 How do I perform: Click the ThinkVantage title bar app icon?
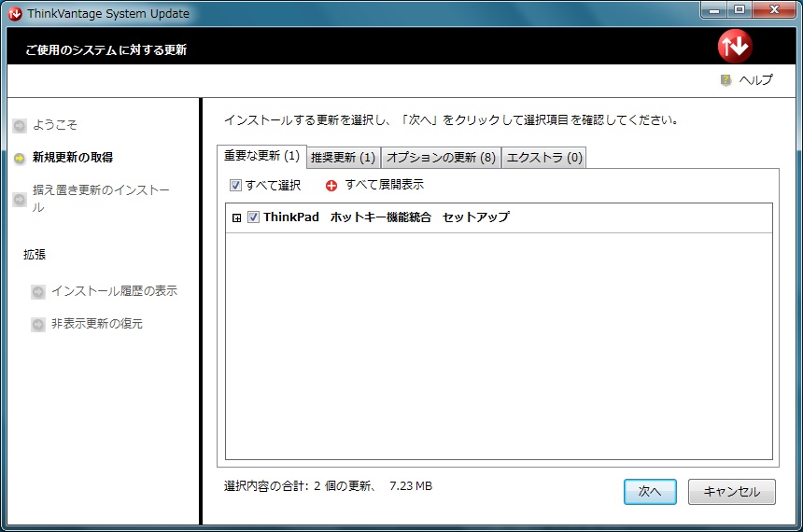click(x=15, y=14)
